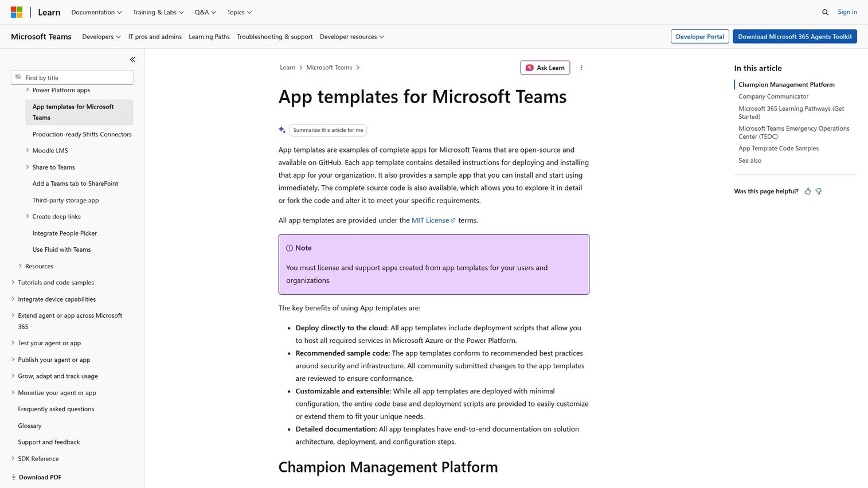
Task: Download Microsoft 365 Agents Toolkit
Action: coord(795,37)
